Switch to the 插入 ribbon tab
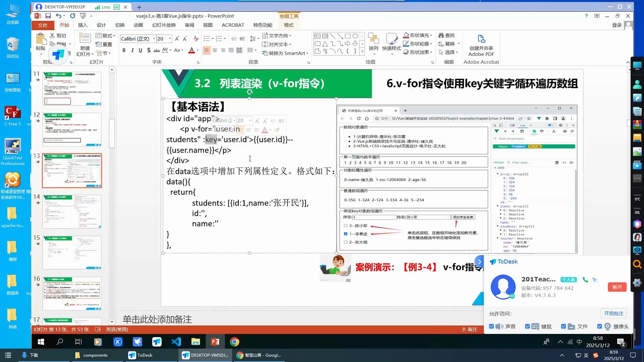 (83, 25)
